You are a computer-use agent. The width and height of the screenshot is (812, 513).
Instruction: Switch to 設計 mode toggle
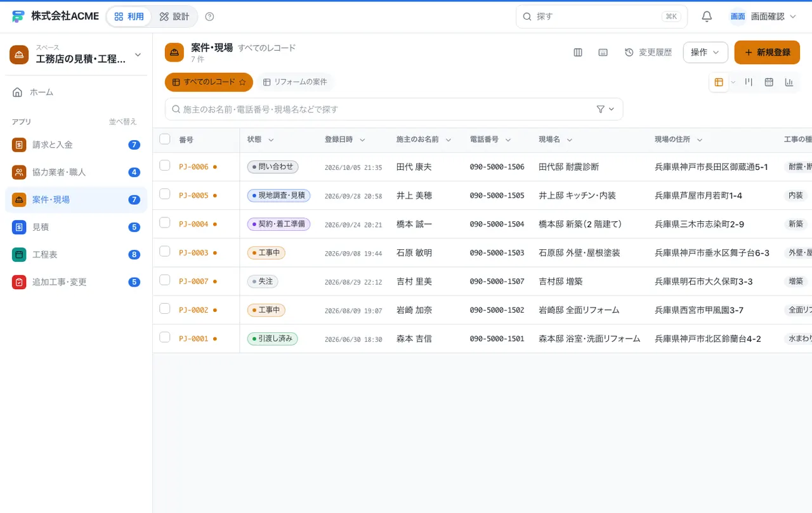pyautogui.click(x=174, y=16)
